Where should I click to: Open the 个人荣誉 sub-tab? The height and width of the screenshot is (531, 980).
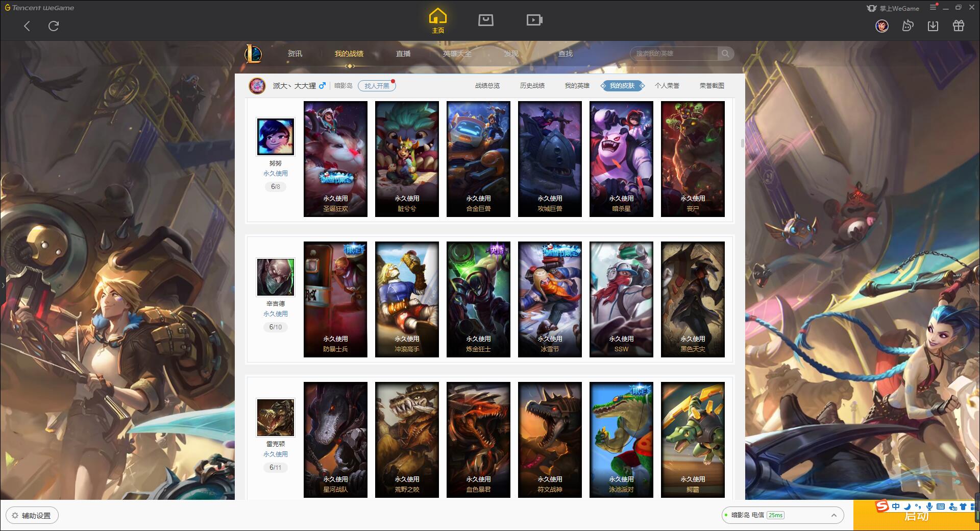[667, 86]
